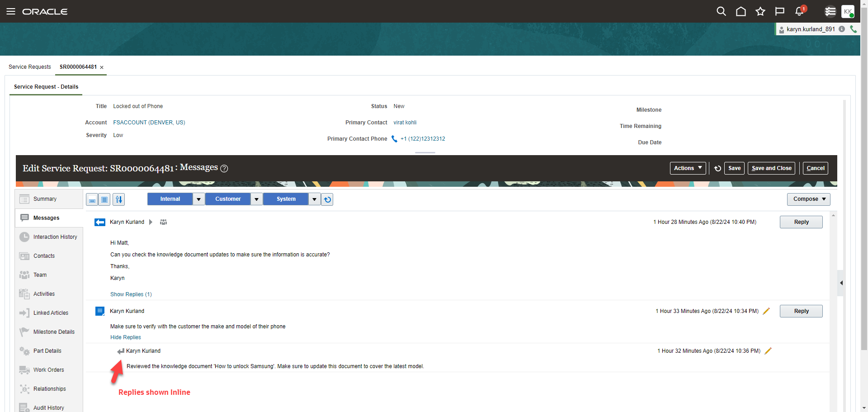Click the Save button
Viewport: 868px width, 412px height.
[734, 168]
